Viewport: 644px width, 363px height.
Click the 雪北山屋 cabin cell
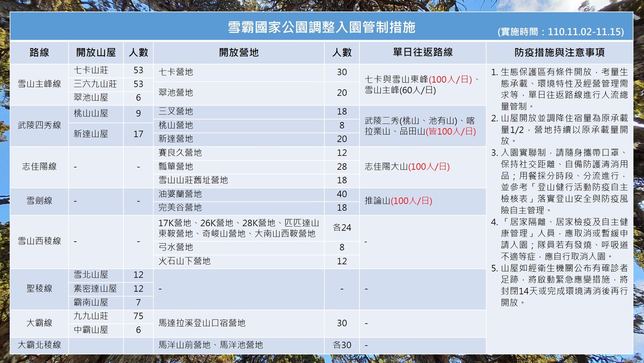pyautogui.click(x=96, y=275)
